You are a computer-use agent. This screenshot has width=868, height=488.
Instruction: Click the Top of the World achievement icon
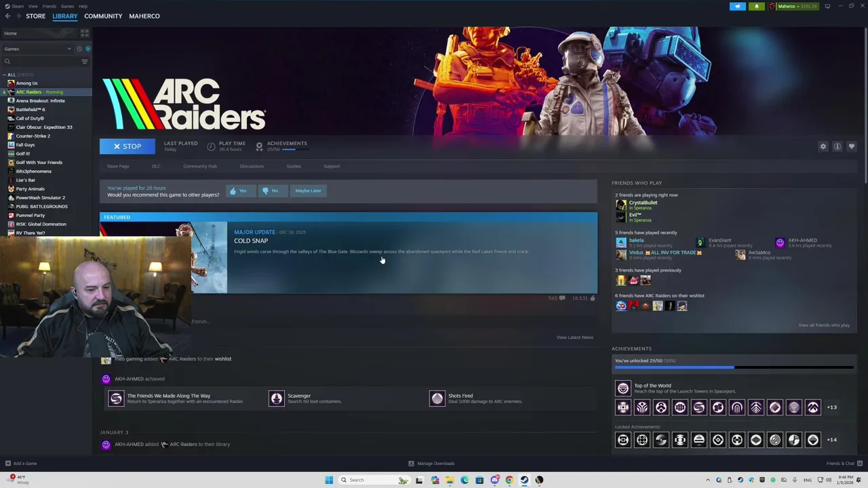click(623, 388)
